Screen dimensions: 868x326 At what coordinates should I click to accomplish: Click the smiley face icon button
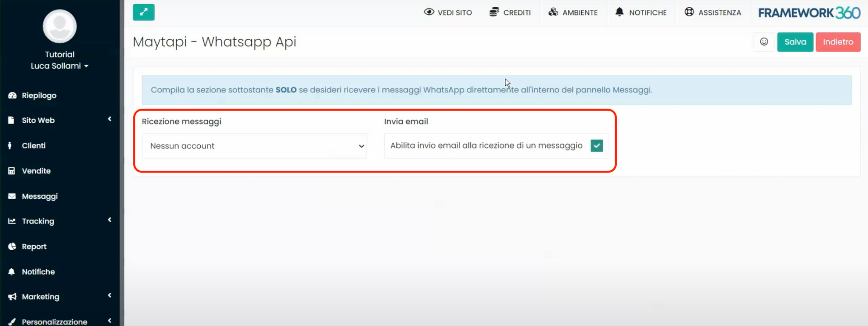(x=764, y=42)
